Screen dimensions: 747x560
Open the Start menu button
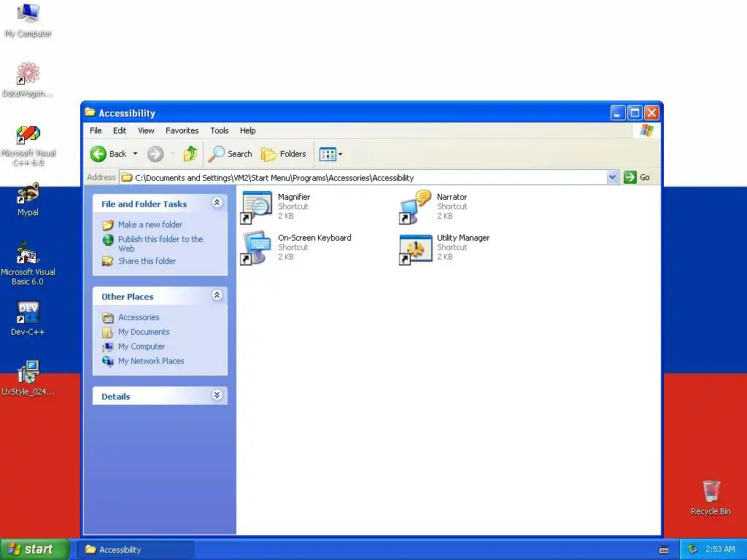pyautogui.click(x=35, y=549)
